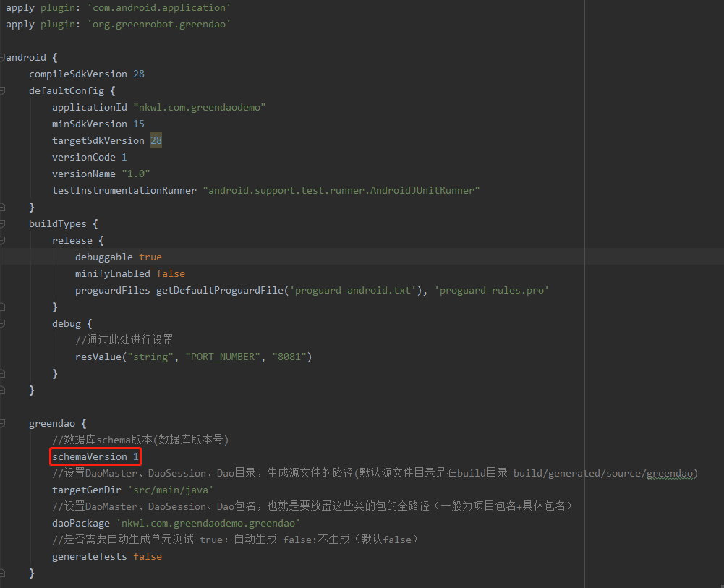Click proguardFiles keyword

(x=113, y=290)
